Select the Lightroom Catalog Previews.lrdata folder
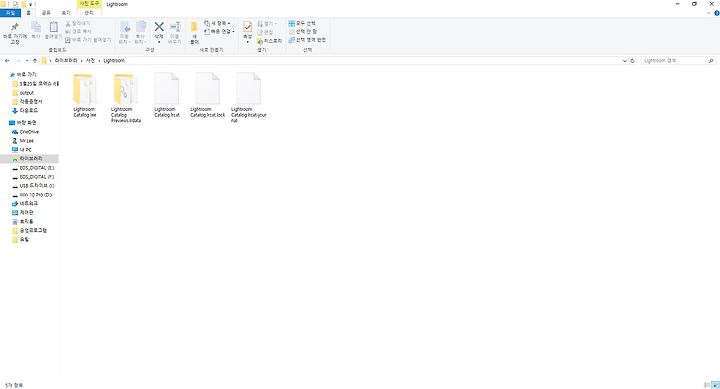The width and height of the screenshot is (720, 389). [125, 98]
